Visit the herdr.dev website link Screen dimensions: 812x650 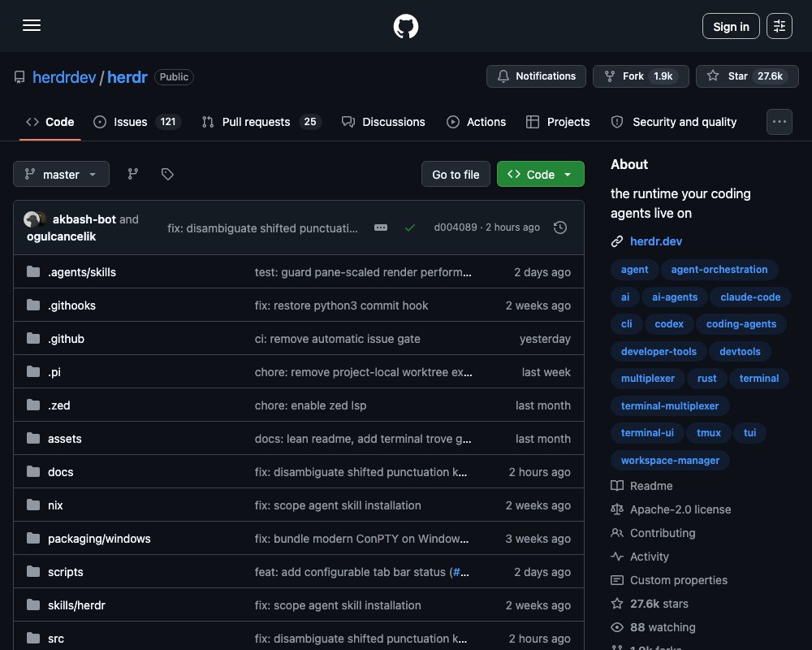tap(655, 241)
